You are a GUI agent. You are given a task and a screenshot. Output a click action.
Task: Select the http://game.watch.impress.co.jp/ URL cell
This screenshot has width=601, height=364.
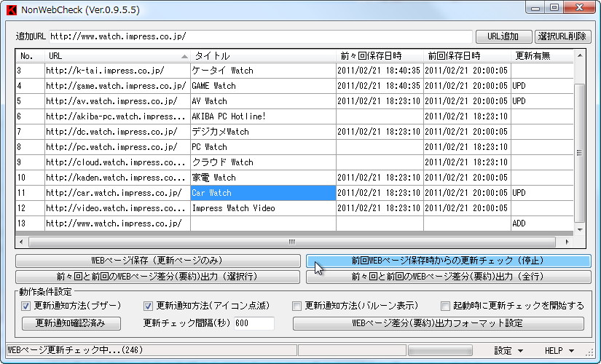pos(117,86)
